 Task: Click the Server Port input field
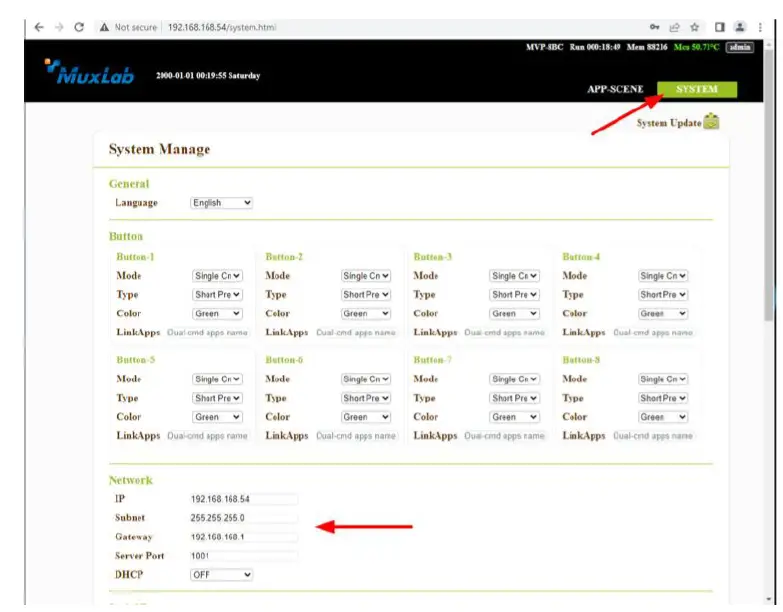pyautogui.click(x=244, y=556)
